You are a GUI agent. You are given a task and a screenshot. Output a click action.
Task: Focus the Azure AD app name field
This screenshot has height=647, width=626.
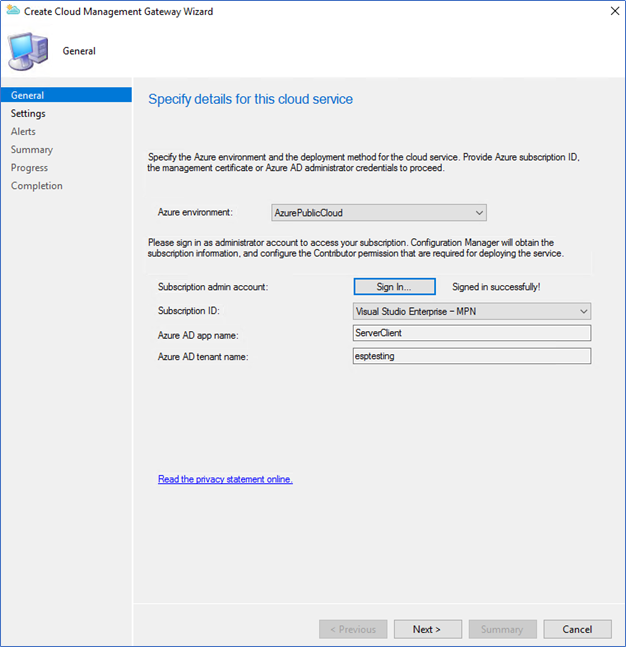click(472, 333)
